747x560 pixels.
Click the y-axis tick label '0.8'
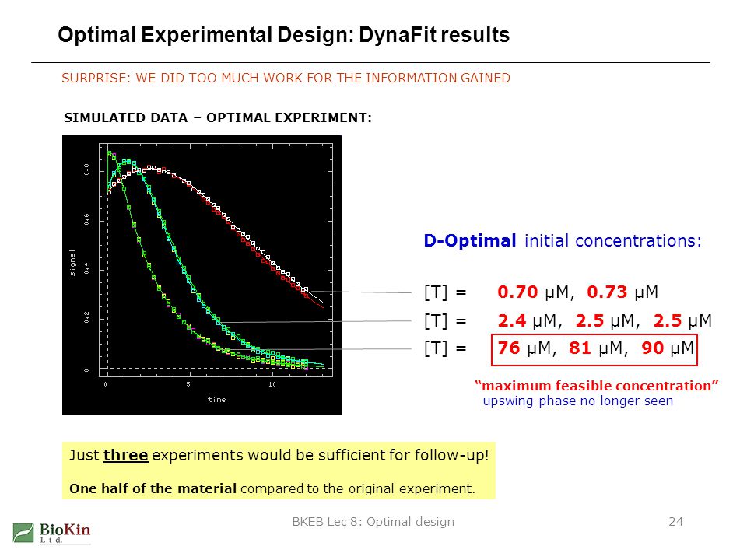click(86, 170)
